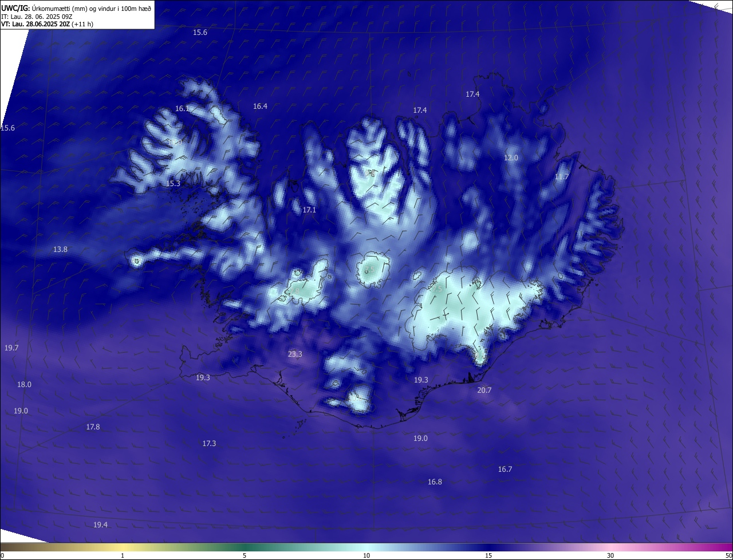Click the 16.8 value in the southern sea

(x=435, y=482)
